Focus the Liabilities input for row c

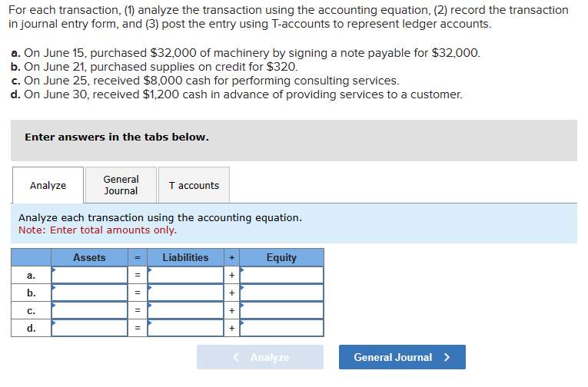click(186, 310)
